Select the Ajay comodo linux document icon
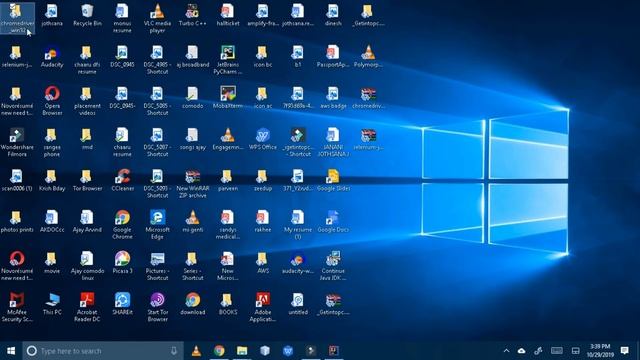Image resolution: width=640 pixels, height=360 pixels. (87, 266)
